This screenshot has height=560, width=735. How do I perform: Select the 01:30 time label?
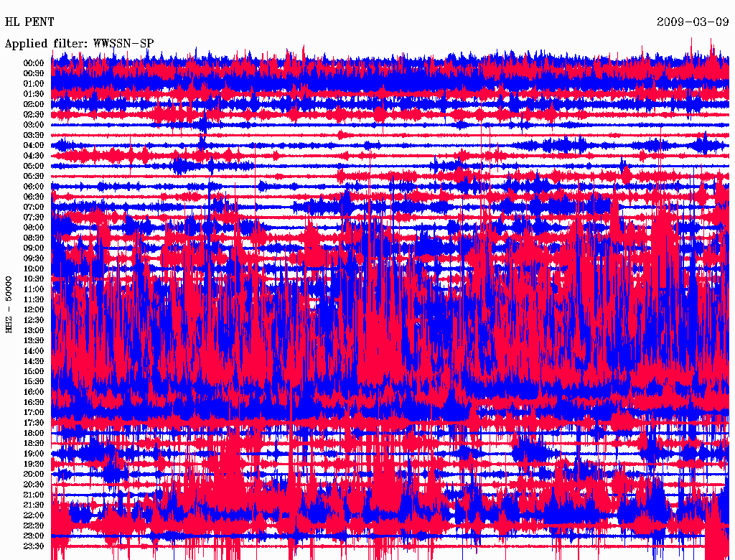pyautogui.click(x=34, y=94)
